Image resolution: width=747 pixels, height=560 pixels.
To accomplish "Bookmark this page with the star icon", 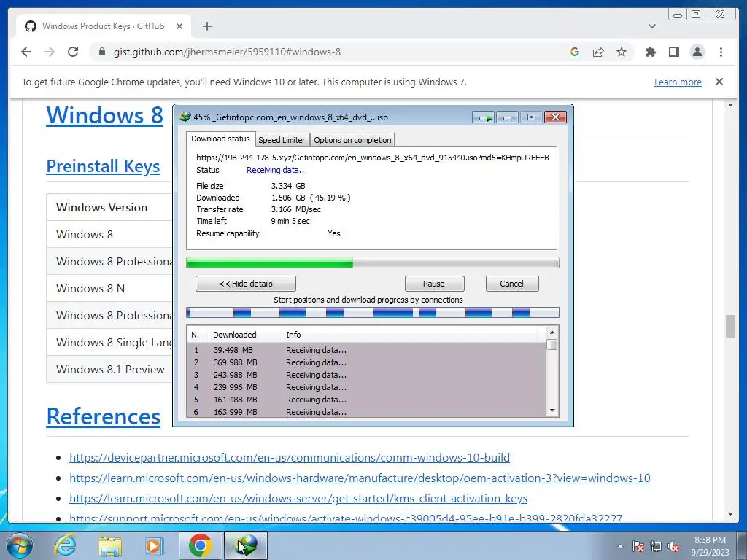I will click(x=622, y=52).
